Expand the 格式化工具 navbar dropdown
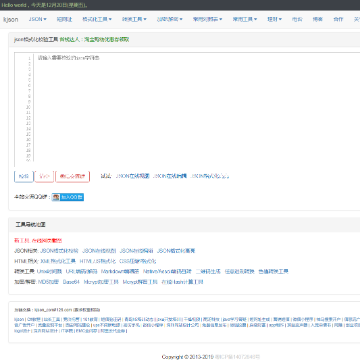 click(x=97, y=19)
